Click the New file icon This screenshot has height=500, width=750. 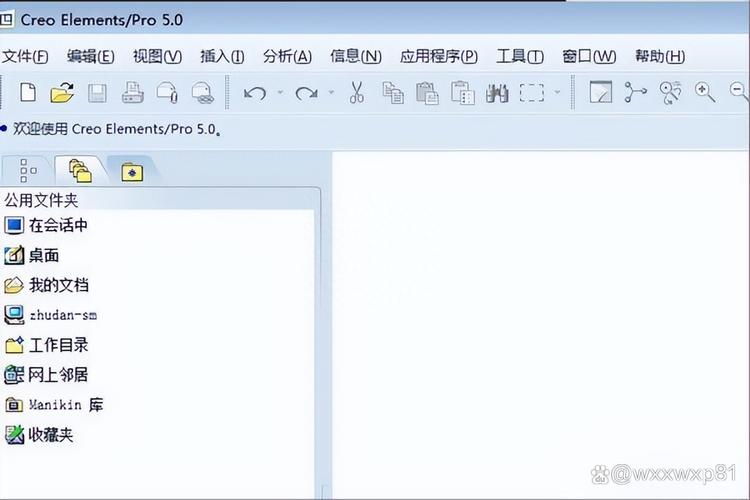click(x=28, y=92)
